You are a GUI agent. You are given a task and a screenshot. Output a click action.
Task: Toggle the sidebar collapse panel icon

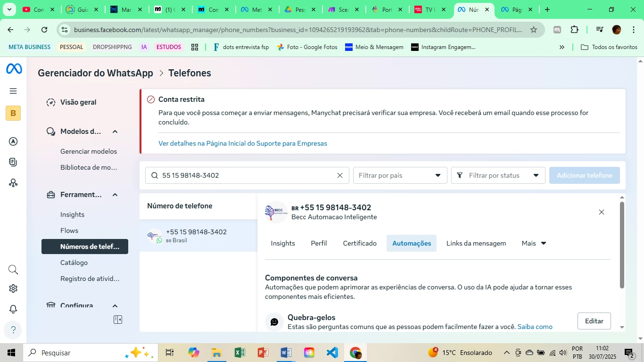pos(118,320)
